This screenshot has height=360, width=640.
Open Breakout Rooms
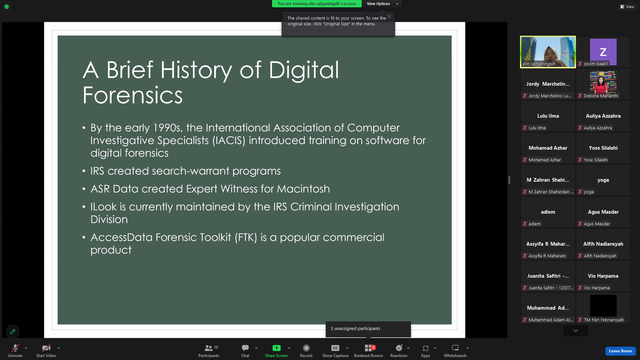coord(368,350)
